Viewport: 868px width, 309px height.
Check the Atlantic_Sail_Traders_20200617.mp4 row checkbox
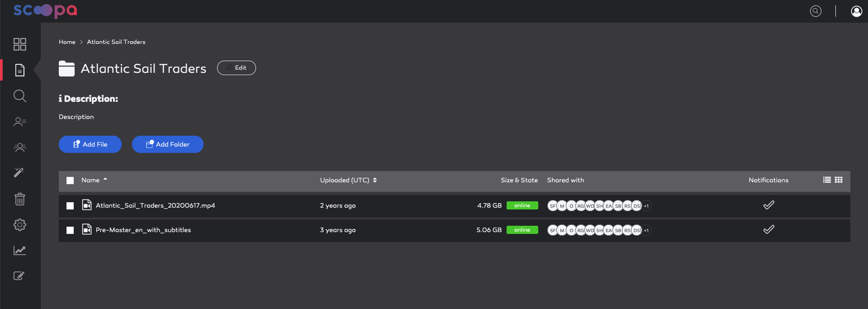pos(70,206)
